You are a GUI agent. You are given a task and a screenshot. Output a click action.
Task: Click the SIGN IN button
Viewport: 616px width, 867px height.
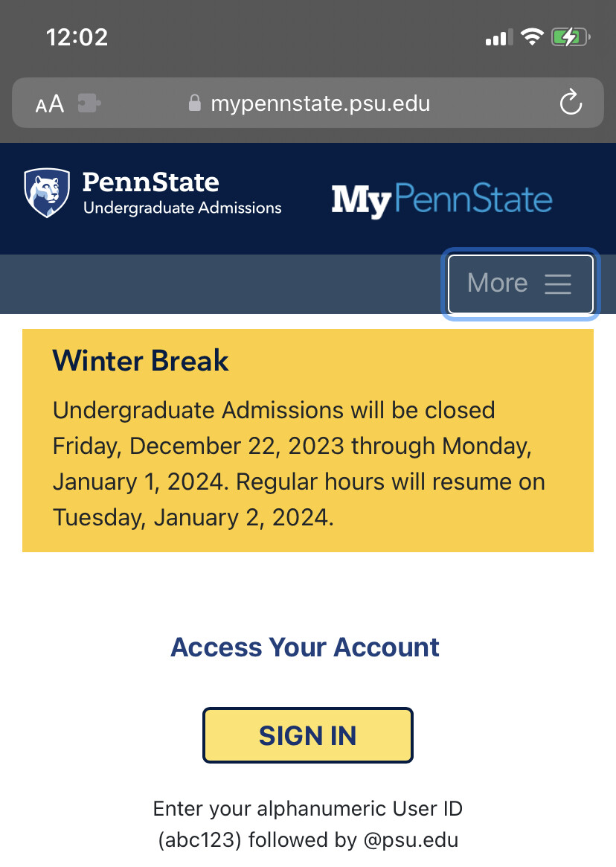[x=307, y=735]
